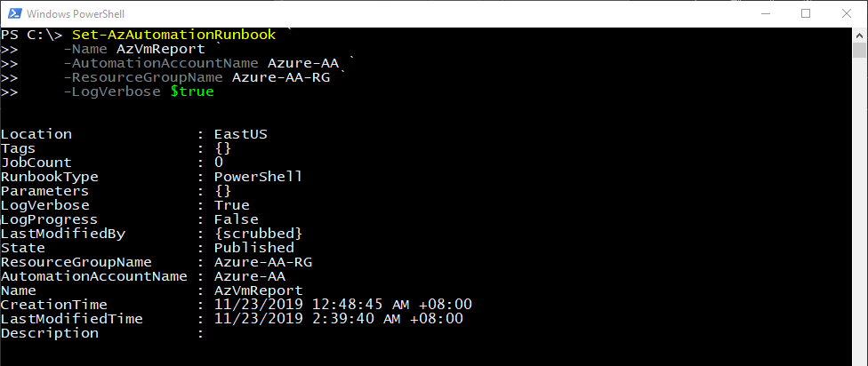Click the CreationTime timestamp value
Viewport: 868px width, 366px height.
pyautogui.click(x=342, y=305)
